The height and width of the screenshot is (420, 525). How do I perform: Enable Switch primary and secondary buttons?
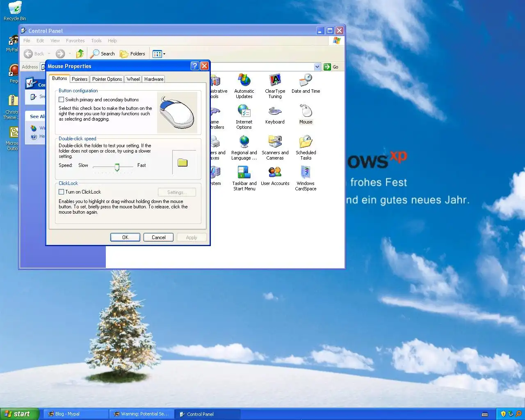61,100
